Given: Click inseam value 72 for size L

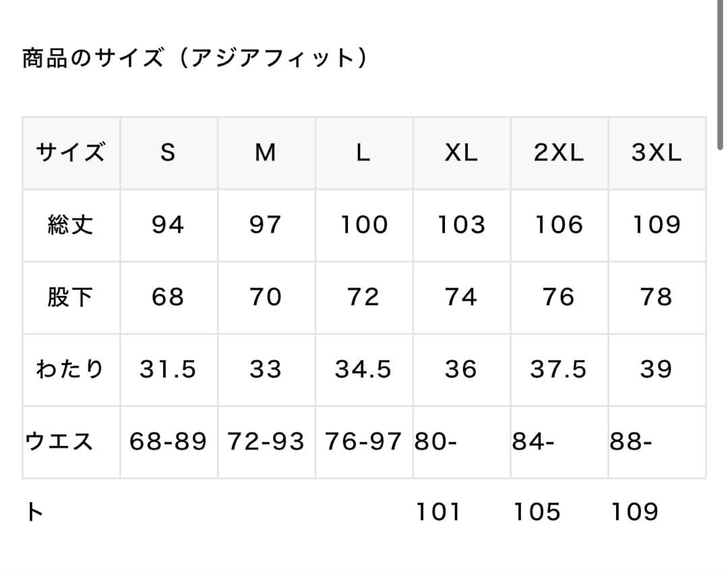Looking at the screenshot, I should pyautogui.click(x=363, y=297).
